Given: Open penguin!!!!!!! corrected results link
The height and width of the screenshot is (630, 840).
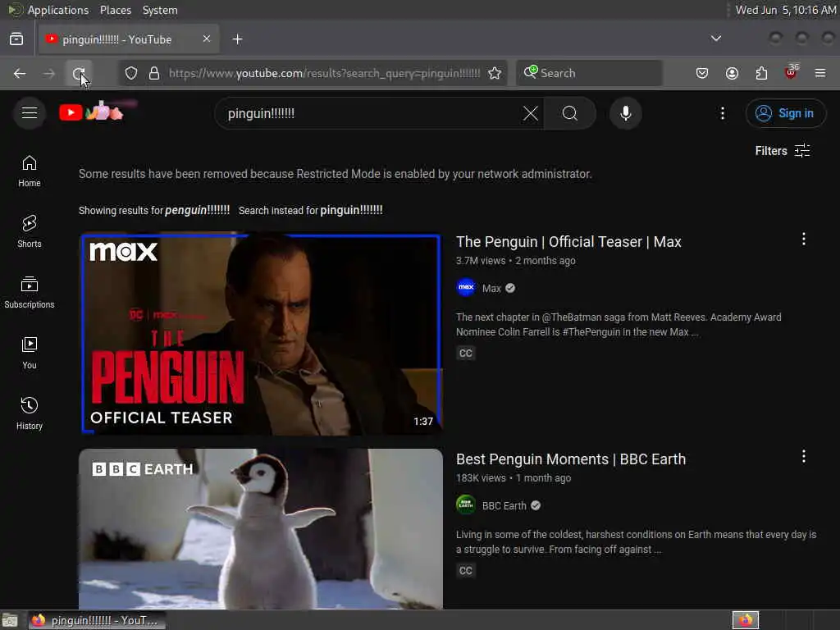Looking at the screenshot, I should click(x=197, y=210).
